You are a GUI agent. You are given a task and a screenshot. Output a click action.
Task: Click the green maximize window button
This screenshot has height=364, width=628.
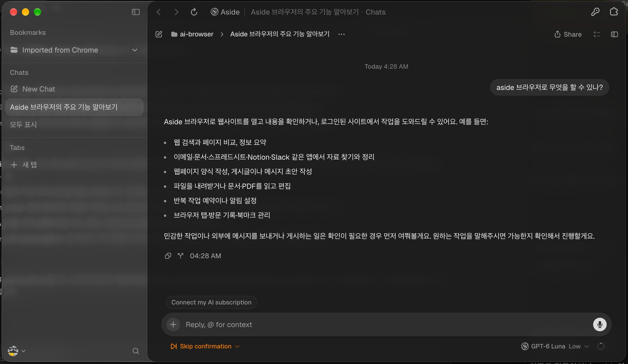pyautogui.click(x=37, y=12)
